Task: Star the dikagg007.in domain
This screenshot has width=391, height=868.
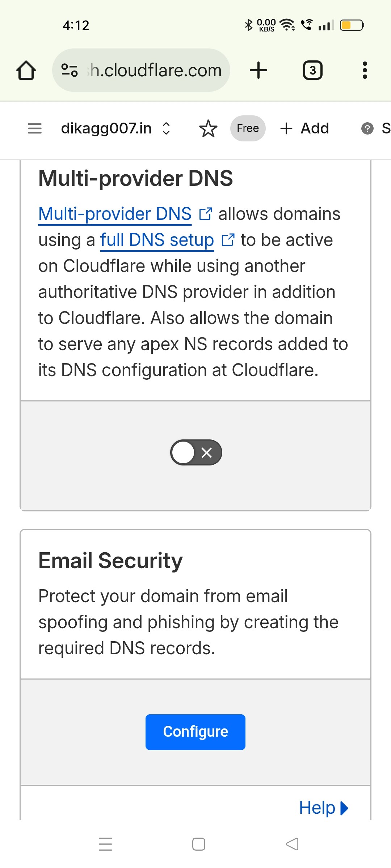Action: click(208, 128)
